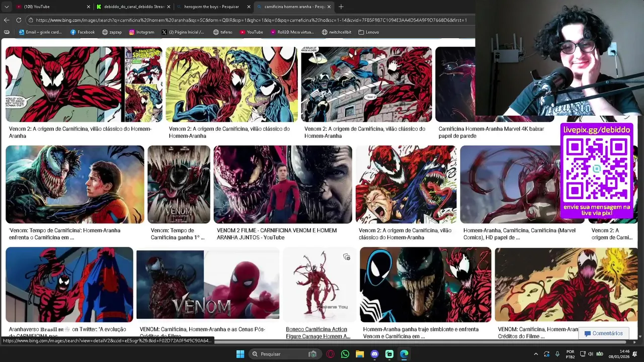The image size is (644, 362).
Task: Open WhatsApp from the taskbar
Action: coord(345,354)
